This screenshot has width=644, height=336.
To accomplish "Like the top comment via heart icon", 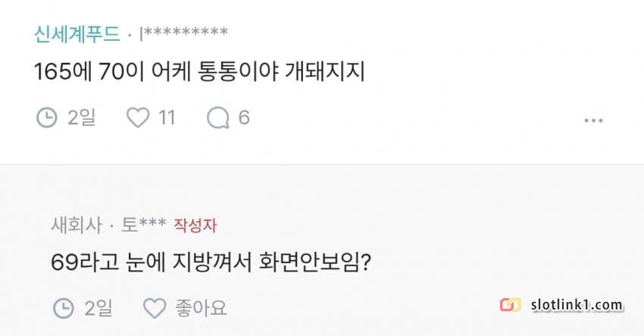I will tap(137, 118).
